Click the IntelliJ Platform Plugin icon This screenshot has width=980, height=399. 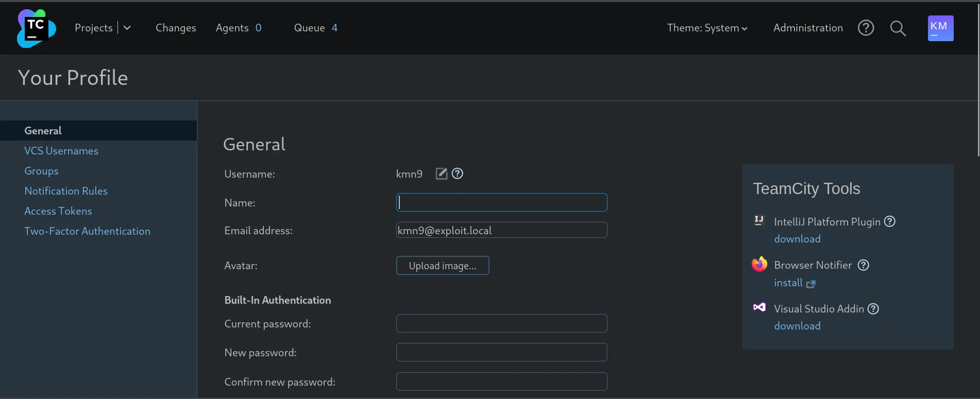759,220
